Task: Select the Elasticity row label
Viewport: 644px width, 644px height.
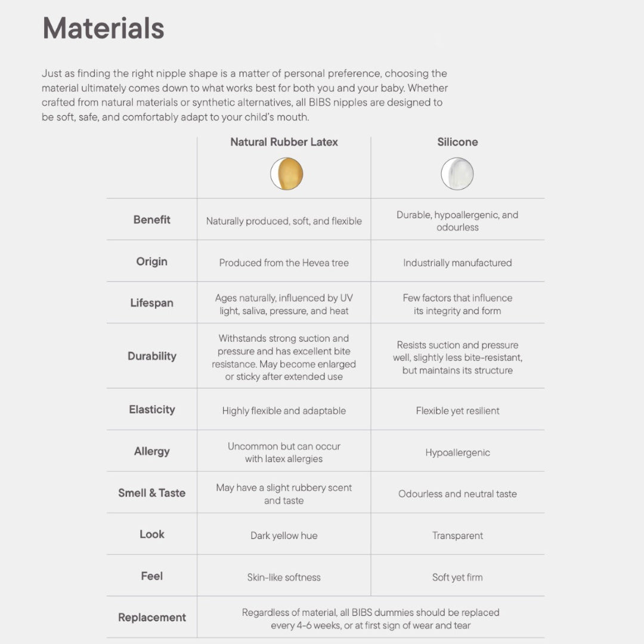Action: click(152, 410)
